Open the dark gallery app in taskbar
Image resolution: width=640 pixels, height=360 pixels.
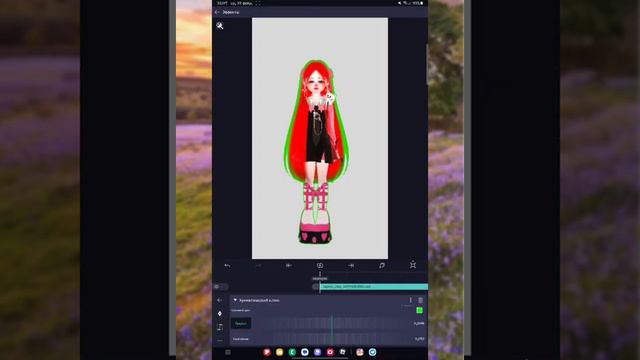(343, 352)
